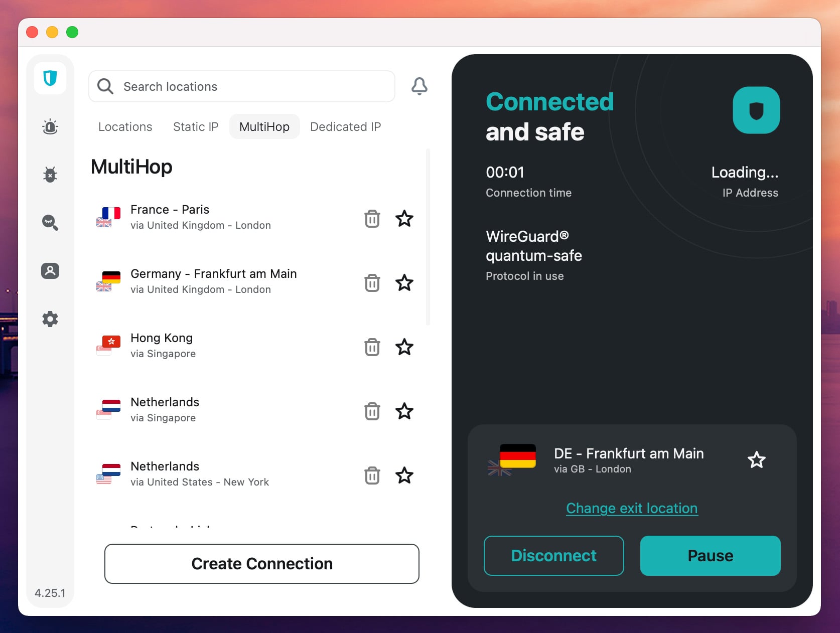Favorite the connected DE - Frankfurt am Main location
Image resolution: width=840 pixels, height=633 pixels.
tap(757, 460)
